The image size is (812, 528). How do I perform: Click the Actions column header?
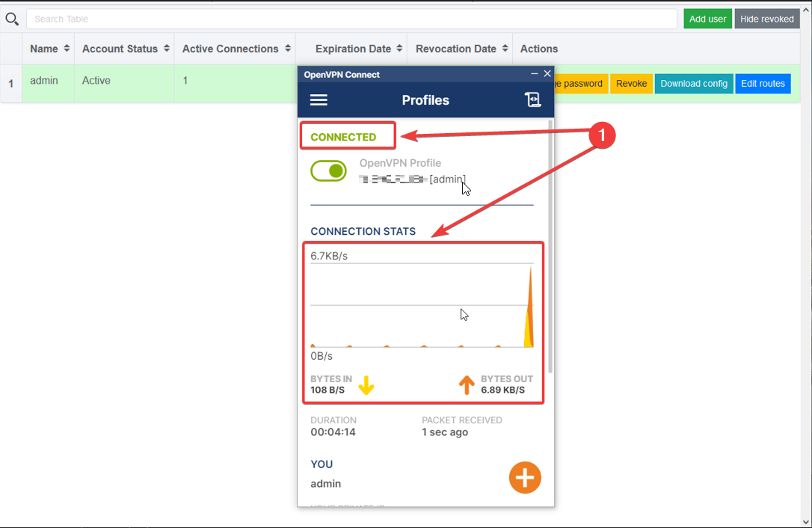tap(539, 48)
